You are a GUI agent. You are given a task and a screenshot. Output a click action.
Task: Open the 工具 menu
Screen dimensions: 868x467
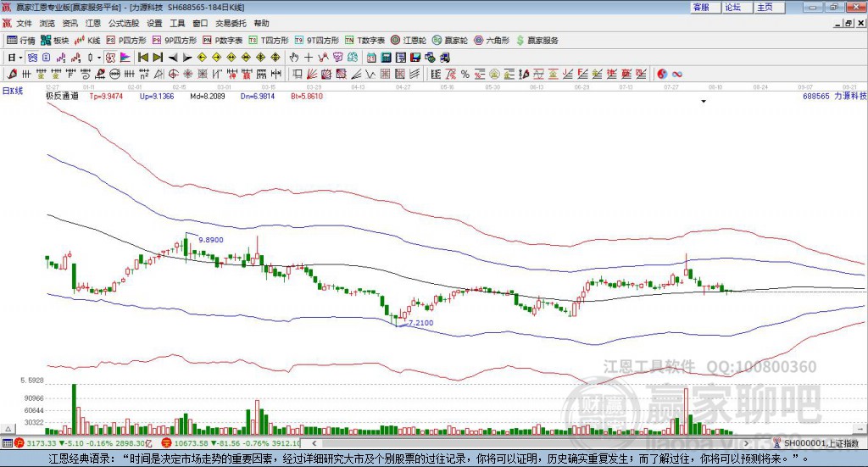coord(177,23)
